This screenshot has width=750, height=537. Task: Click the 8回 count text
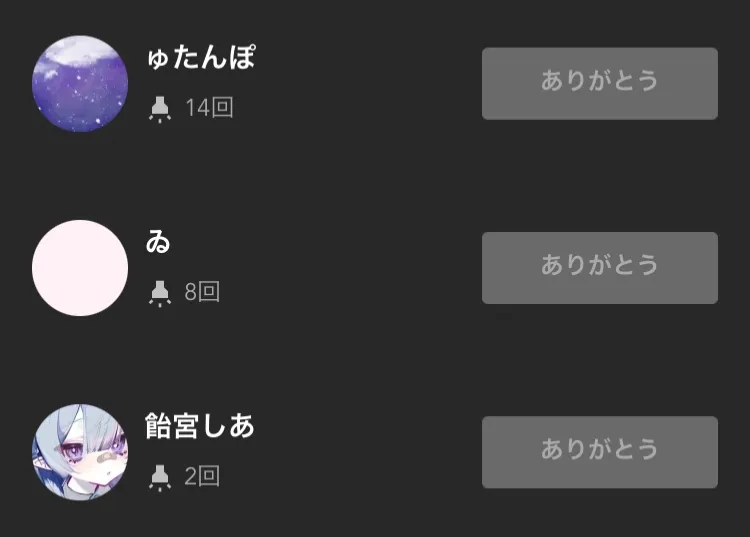coord(202,292)
